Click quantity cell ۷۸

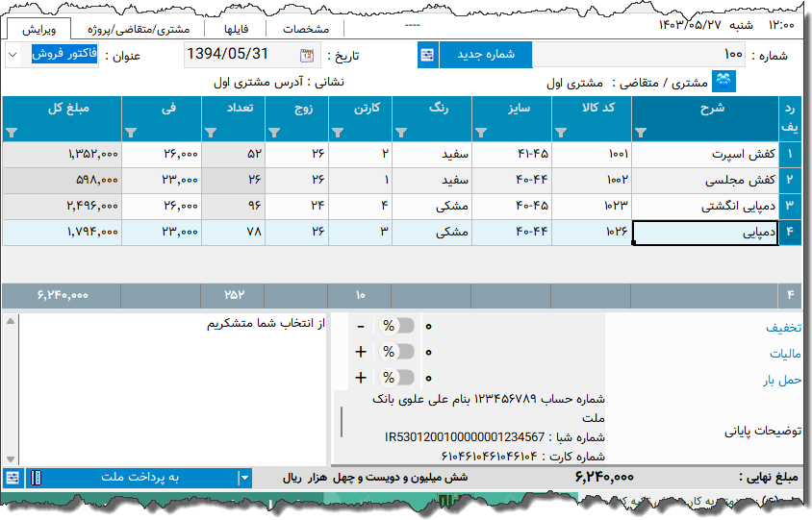pos(233,233)
